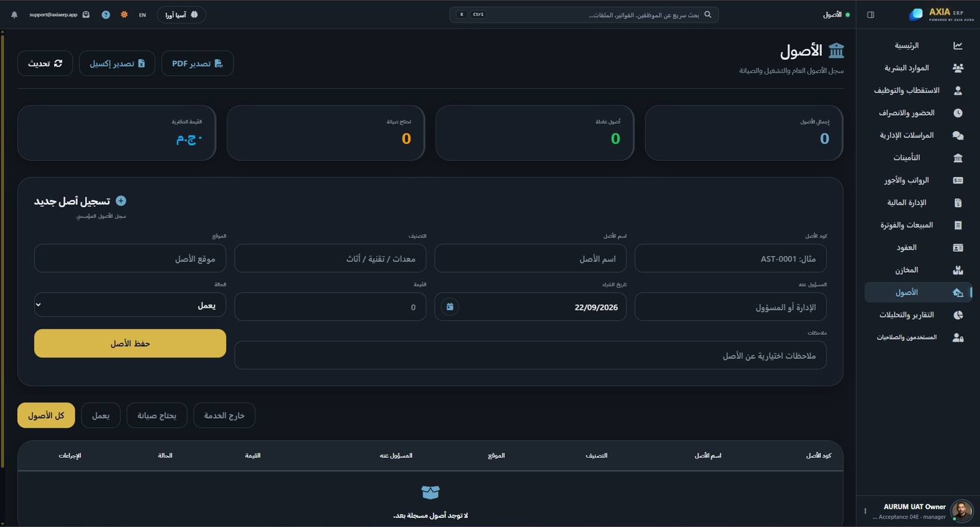Click the ملاحظات notes field
Viewport: 980px width, 527px height.
click(x=530, y=355)
